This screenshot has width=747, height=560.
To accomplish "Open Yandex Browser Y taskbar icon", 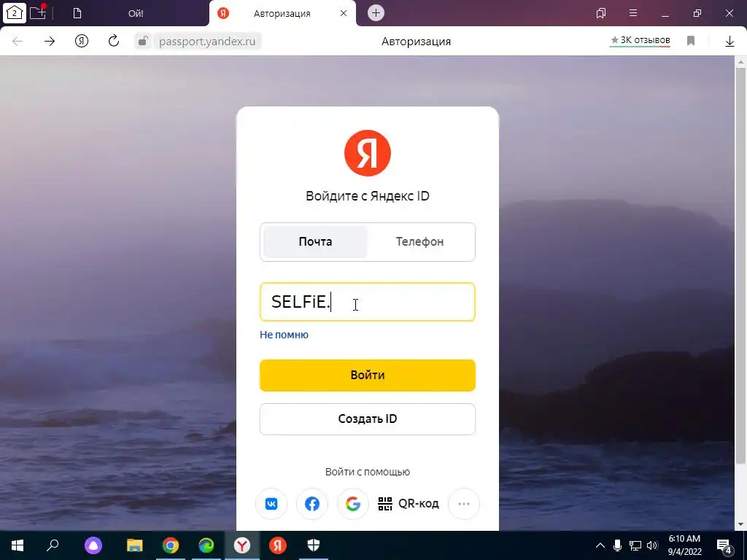I will [242, 545].
